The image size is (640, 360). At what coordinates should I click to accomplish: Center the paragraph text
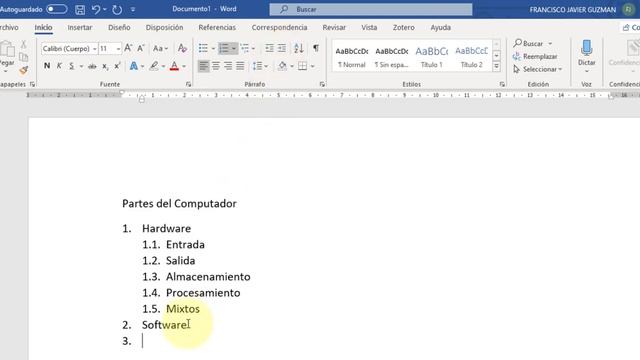[x=216, y=66]
